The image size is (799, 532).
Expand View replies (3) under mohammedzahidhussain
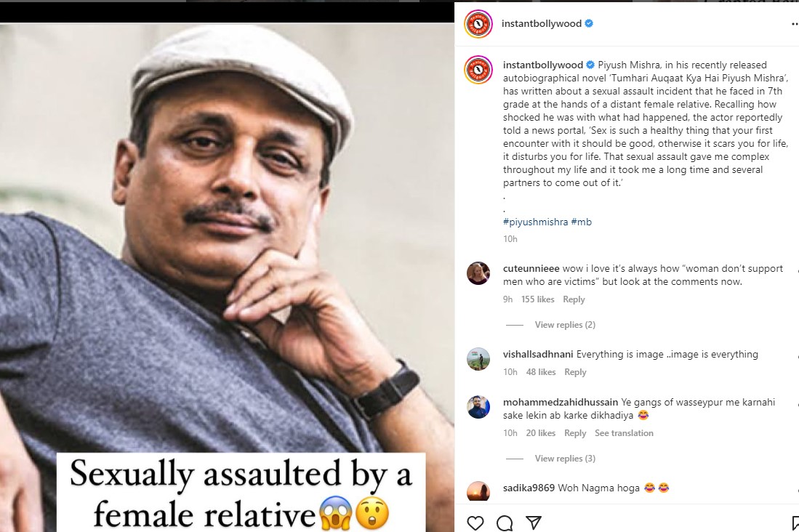pos(564,459)
